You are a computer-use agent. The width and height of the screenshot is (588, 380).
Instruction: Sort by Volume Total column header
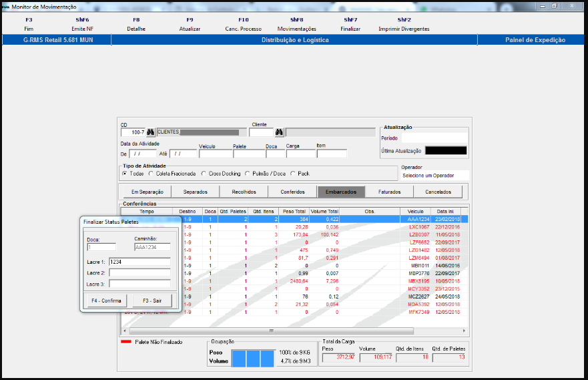pos(324,212)
